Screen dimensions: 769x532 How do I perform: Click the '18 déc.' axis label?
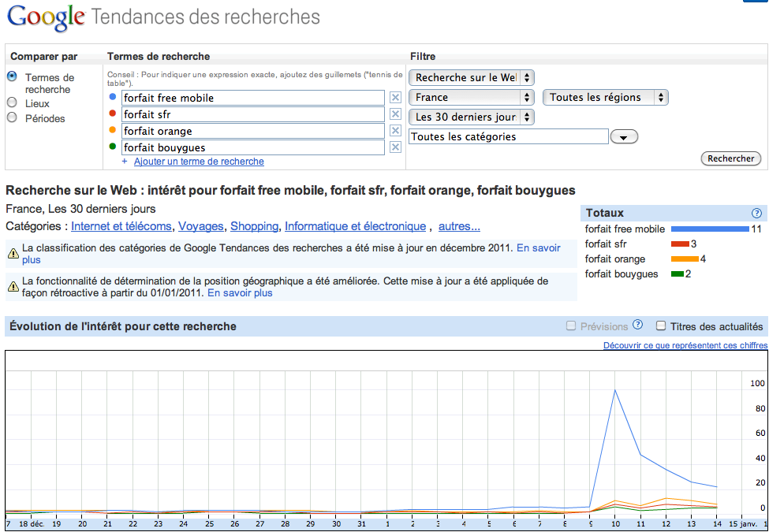pos(32,523)
